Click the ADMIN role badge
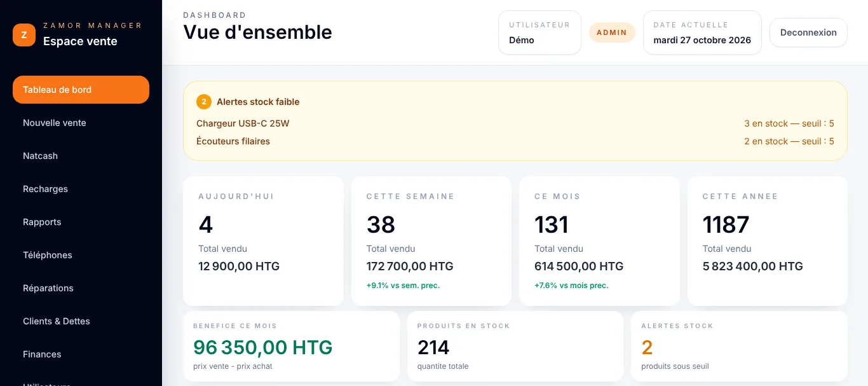Image resolution: width=868 pixels, height=386 pixels. [x=612, y=32]
